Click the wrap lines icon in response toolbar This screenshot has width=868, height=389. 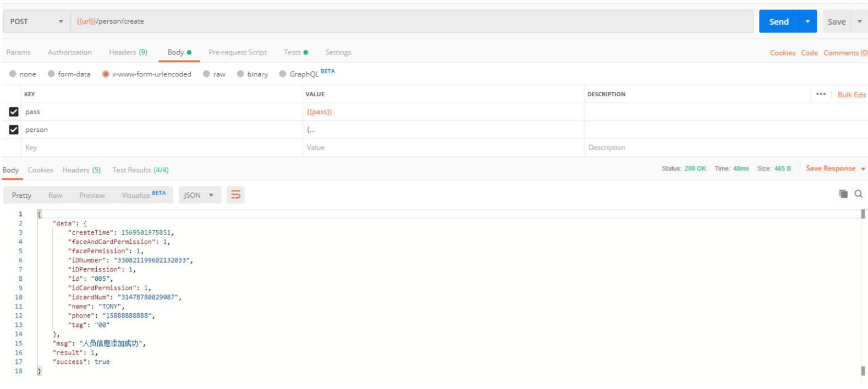(235, 195)
